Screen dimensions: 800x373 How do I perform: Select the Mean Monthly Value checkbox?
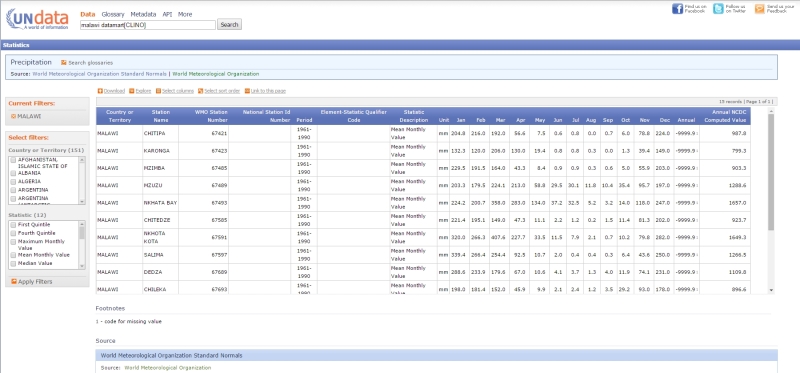tap(13, 255)
